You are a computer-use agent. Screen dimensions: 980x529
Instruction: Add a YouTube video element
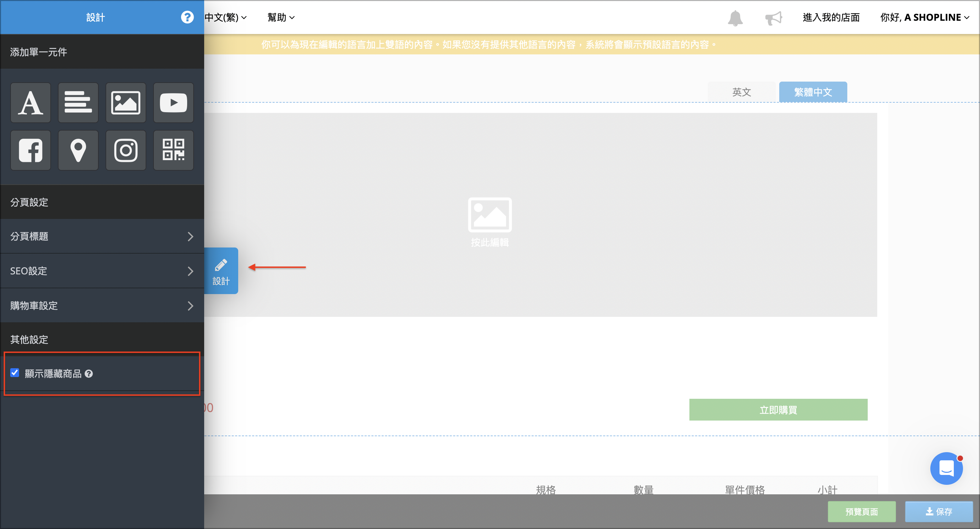tap(174, 103)
